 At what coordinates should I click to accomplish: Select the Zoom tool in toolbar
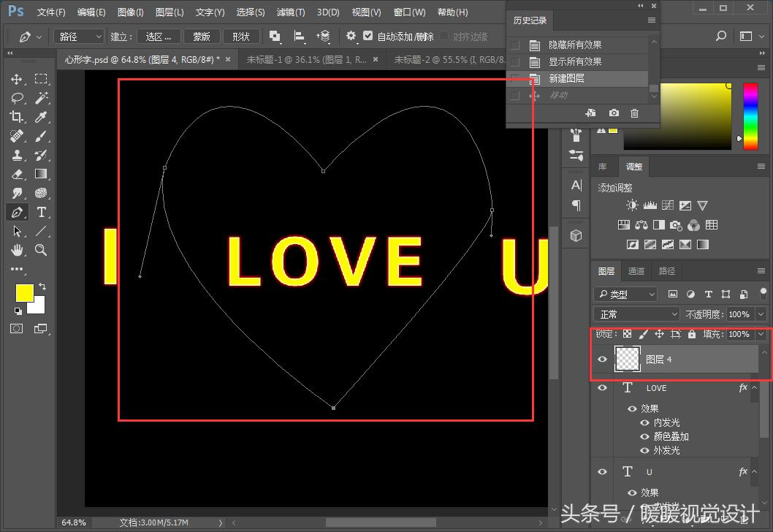click(41, 250)
